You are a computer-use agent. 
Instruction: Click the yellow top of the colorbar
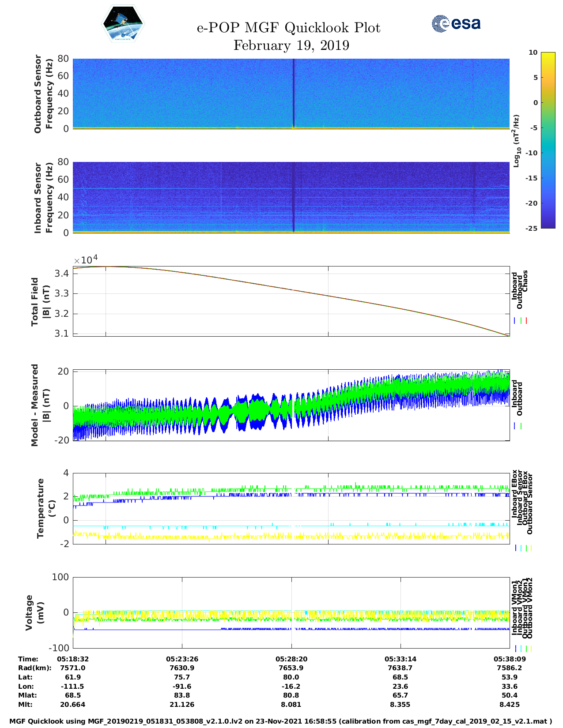point(548,55)
